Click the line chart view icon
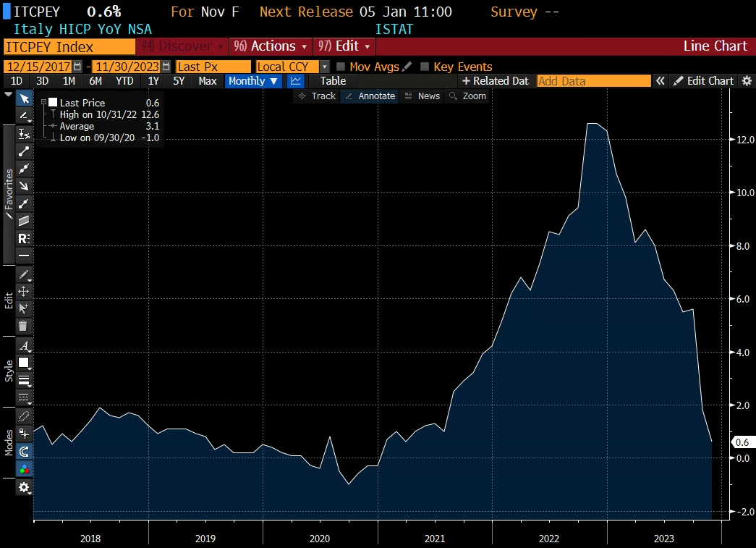 pyautogui.click(x=296, y=81)
